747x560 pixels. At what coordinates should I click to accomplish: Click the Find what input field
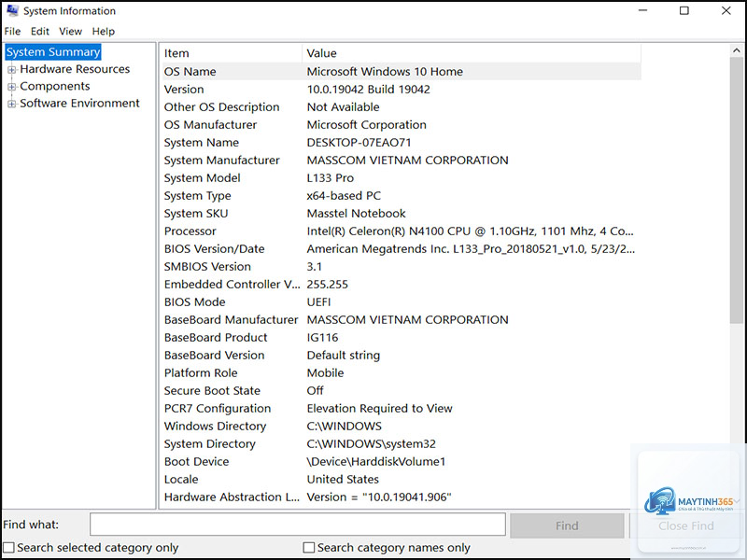pyautogui.click(x=298, y=525)
